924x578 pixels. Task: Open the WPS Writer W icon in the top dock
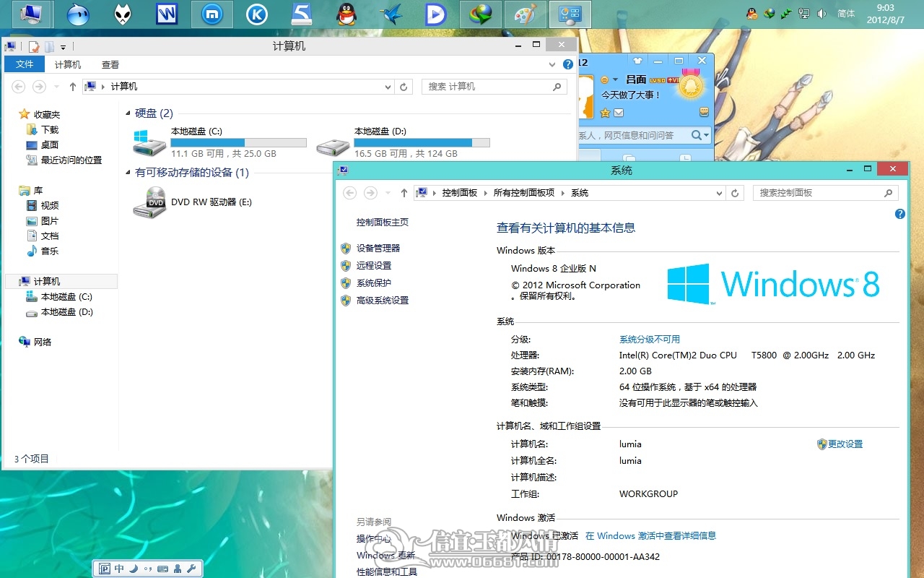point(167,14)
